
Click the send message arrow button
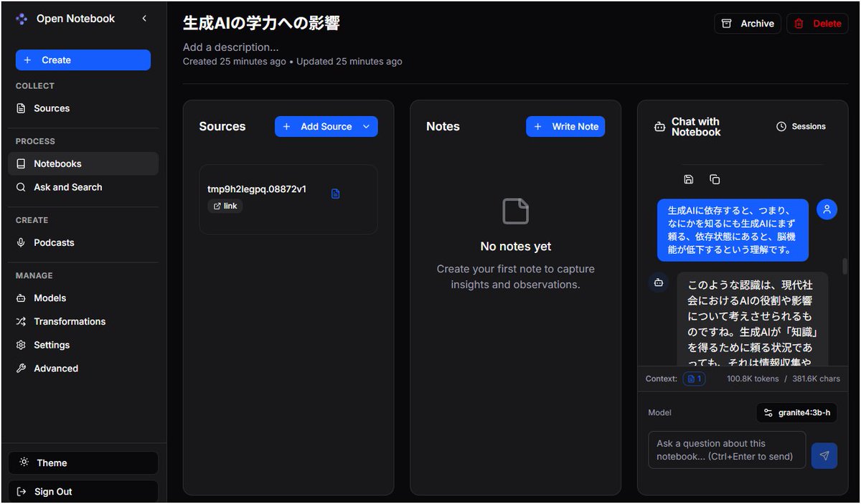(x=824, y=456)
